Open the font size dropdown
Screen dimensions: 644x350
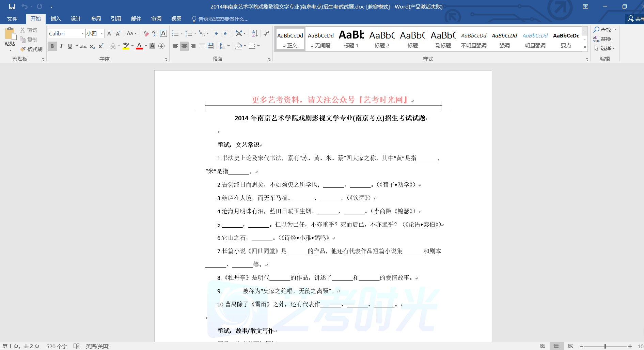(x=101, y=33)
